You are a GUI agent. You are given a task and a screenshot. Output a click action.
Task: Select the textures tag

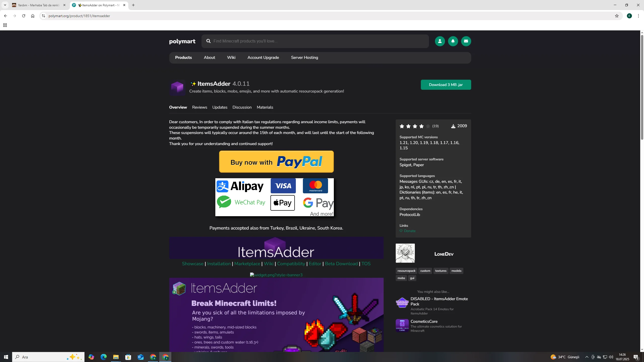[x=441, y=271]
